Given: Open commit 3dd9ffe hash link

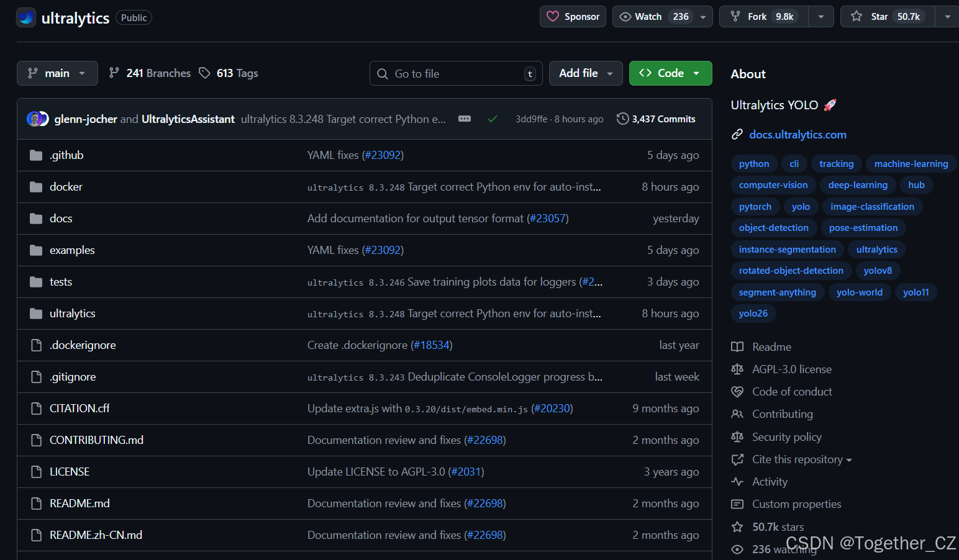Looking at the screenshot, I should pos(531,119).
